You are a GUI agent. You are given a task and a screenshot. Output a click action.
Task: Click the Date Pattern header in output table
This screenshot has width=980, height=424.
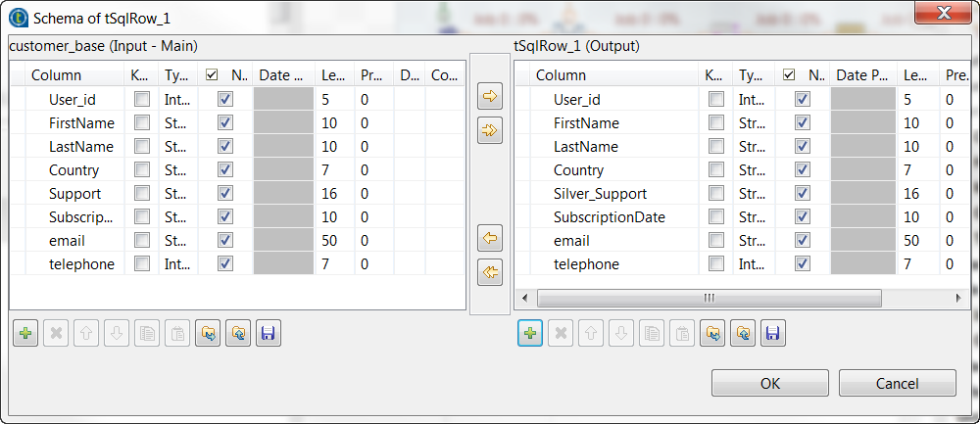pyautogui.click(x=864, y=75)
